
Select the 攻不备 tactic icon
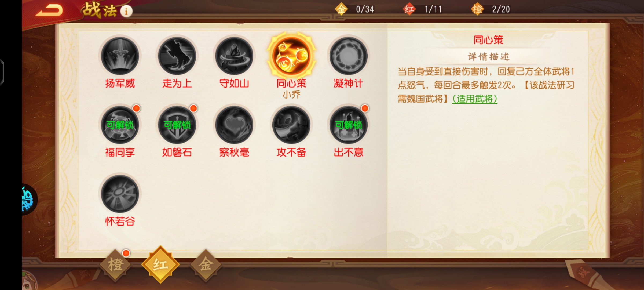(291, 125)
